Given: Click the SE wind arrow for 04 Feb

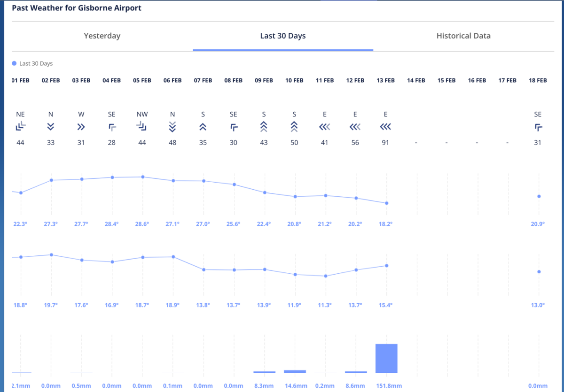Looking at the screenshot, I should coord(112,127).
